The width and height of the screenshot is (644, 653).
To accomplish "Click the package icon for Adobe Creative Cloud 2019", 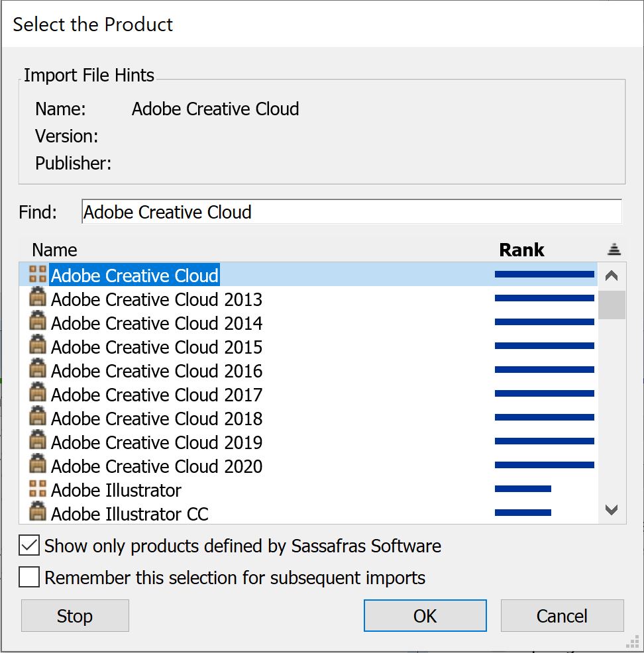I will 38,440.
